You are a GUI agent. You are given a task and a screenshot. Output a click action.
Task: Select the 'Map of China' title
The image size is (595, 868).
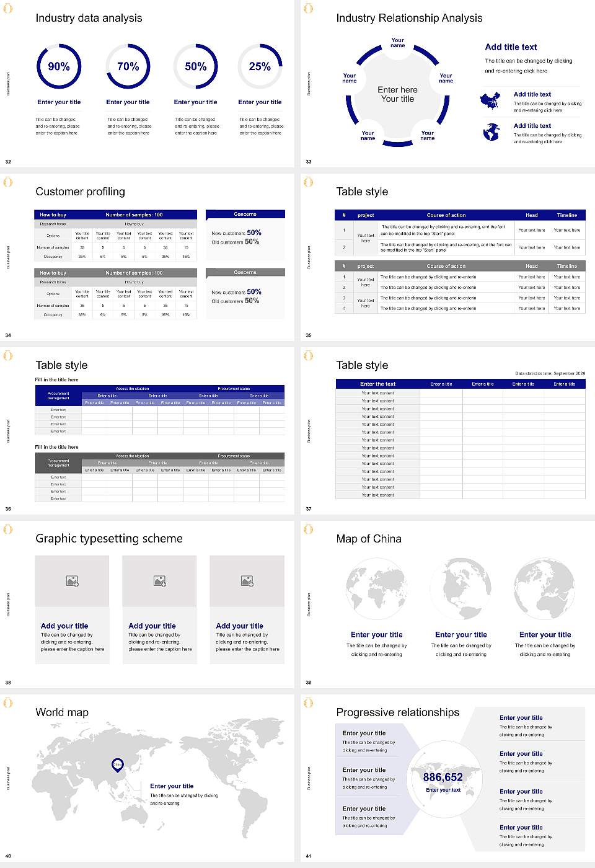click(369, 539)
